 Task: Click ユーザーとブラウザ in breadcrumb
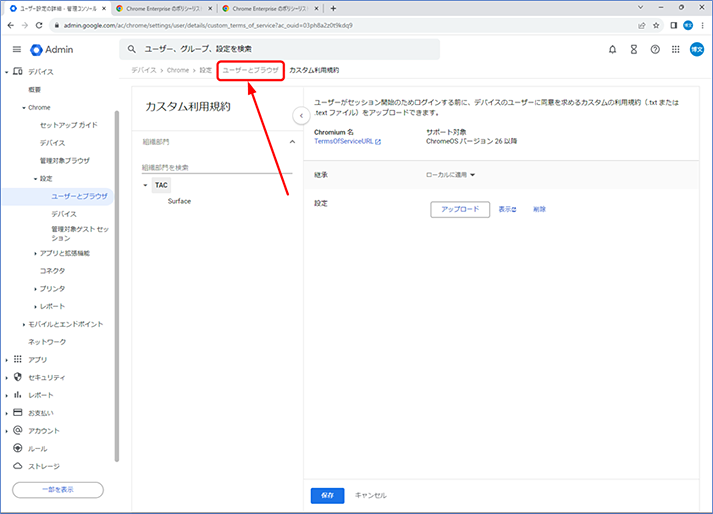pos(251,70)
